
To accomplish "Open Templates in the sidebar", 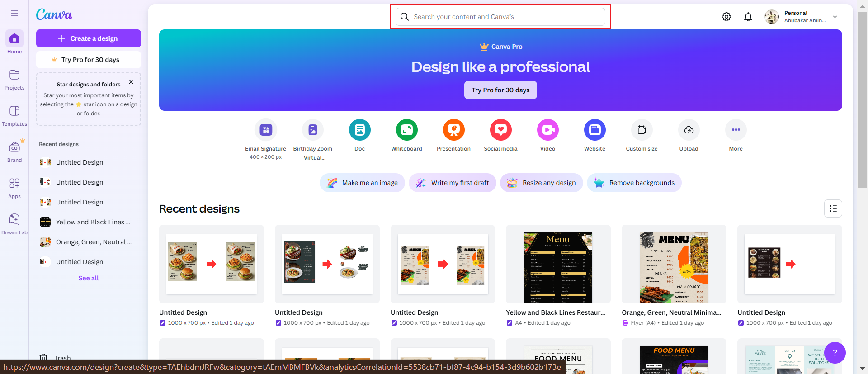I will (14, 115).
